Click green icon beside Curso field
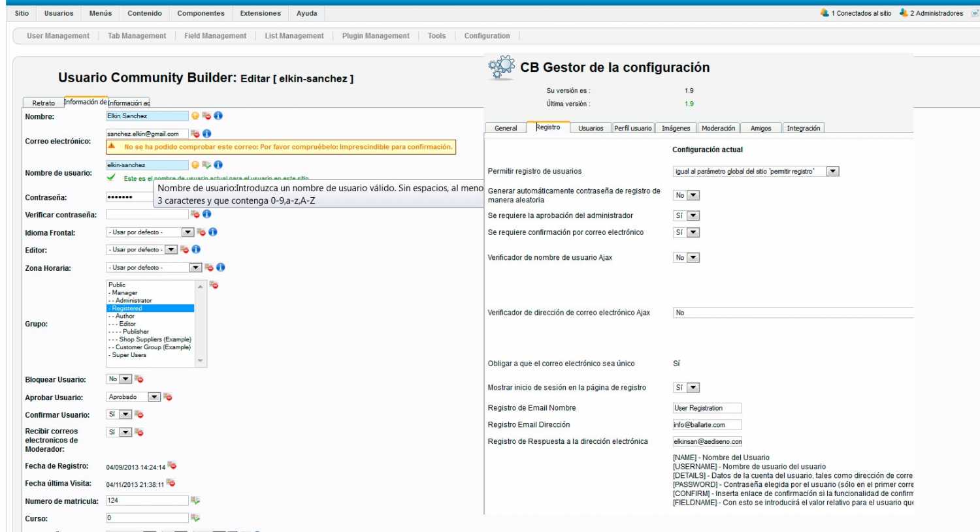The image size is (980, 532). (195, 518)
